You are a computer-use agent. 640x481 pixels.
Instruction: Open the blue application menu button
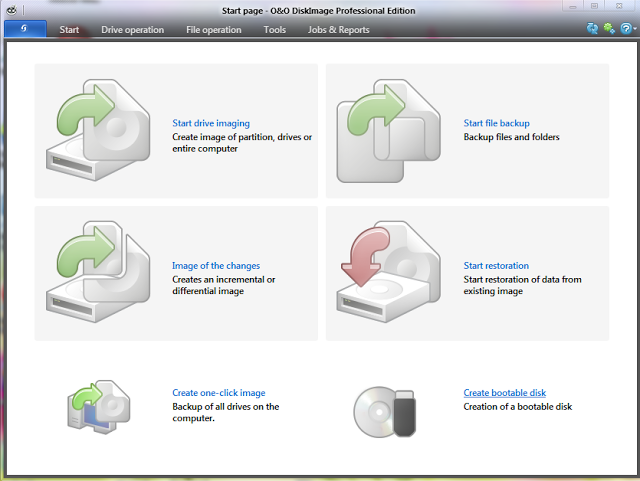[x=25, y=29]
